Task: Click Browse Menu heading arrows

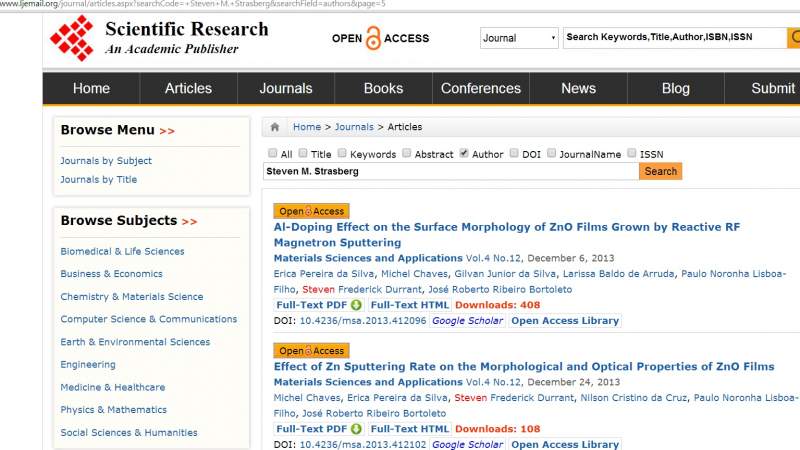Action: click(167, 131)
